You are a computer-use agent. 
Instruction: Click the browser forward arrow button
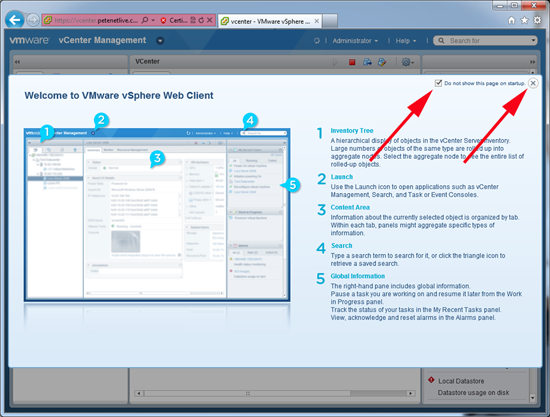[x=33, y=20]
